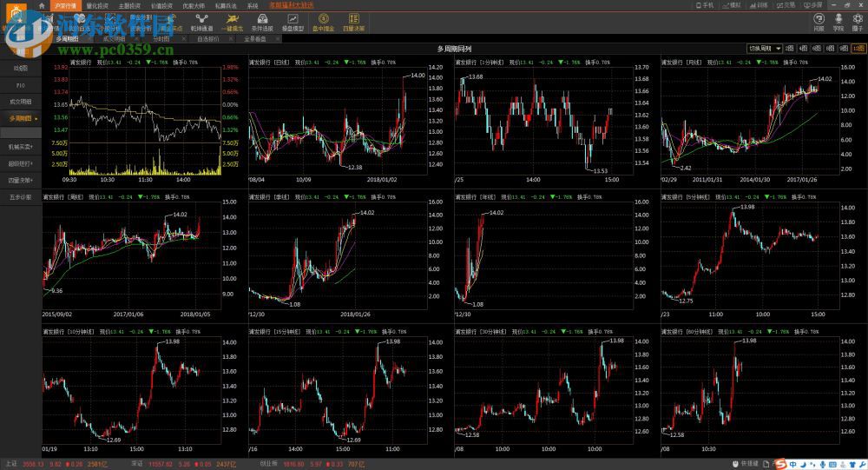Open 五步诊股 in the left sidebar
Image resolution: width=868 pixels, height=470 pixels.
pos(21,196)
